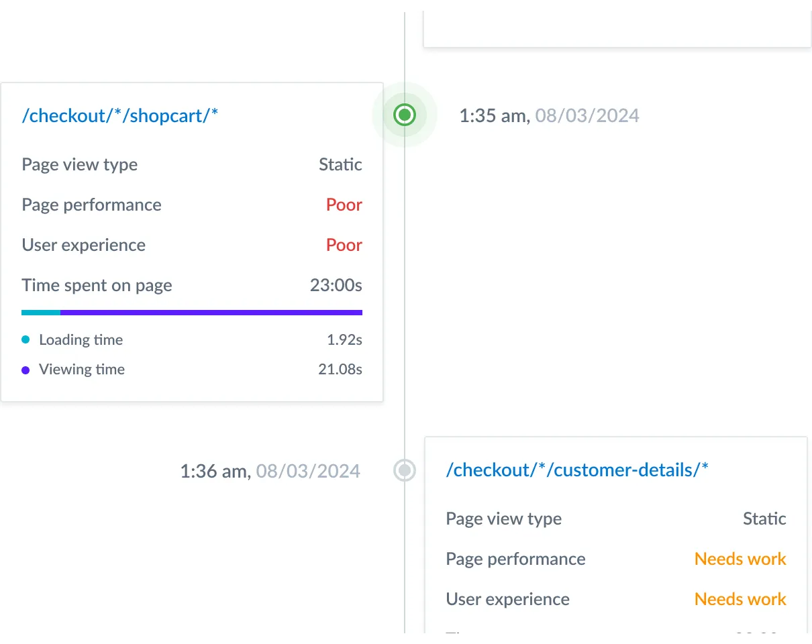Click the Poor label for User experience
This screenshot has height=644, width=812.
(344, 245)
